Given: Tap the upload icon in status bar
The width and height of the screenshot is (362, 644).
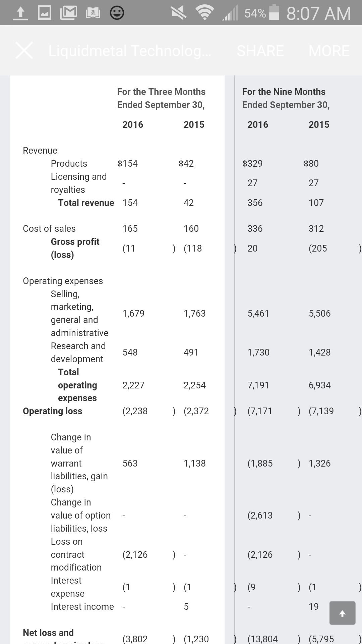Looking at the screenshot, I should click(x=20, y=13).
